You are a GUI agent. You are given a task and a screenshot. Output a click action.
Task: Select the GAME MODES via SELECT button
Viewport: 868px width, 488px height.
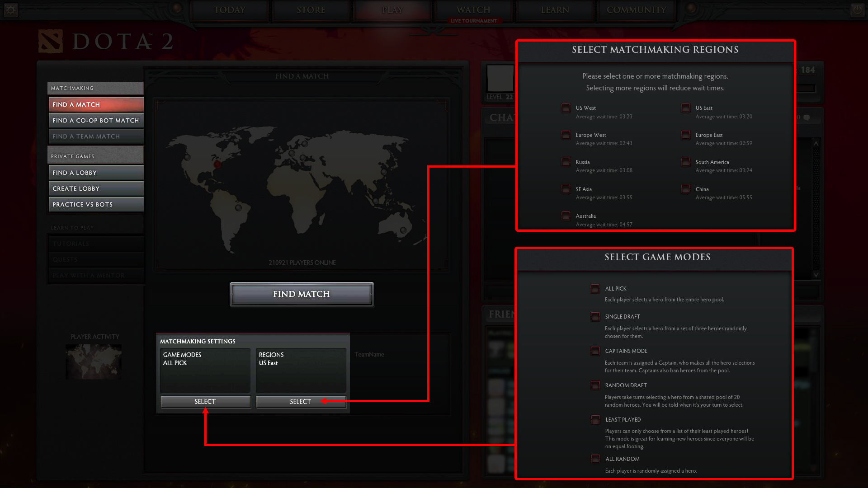[x=204, y=401]
